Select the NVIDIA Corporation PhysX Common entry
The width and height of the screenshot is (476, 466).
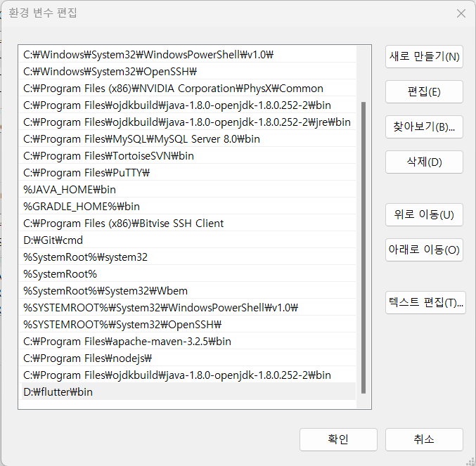pos(188,89)
